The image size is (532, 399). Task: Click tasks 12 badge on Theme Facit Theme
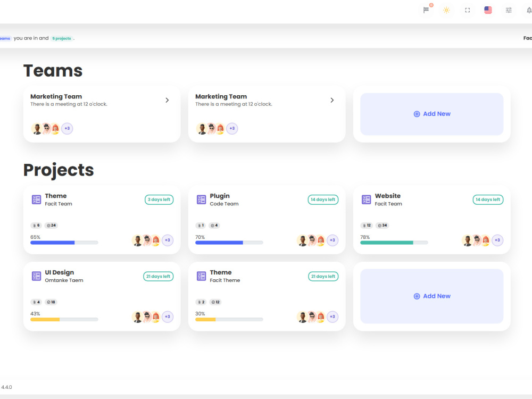click(215, 302)
